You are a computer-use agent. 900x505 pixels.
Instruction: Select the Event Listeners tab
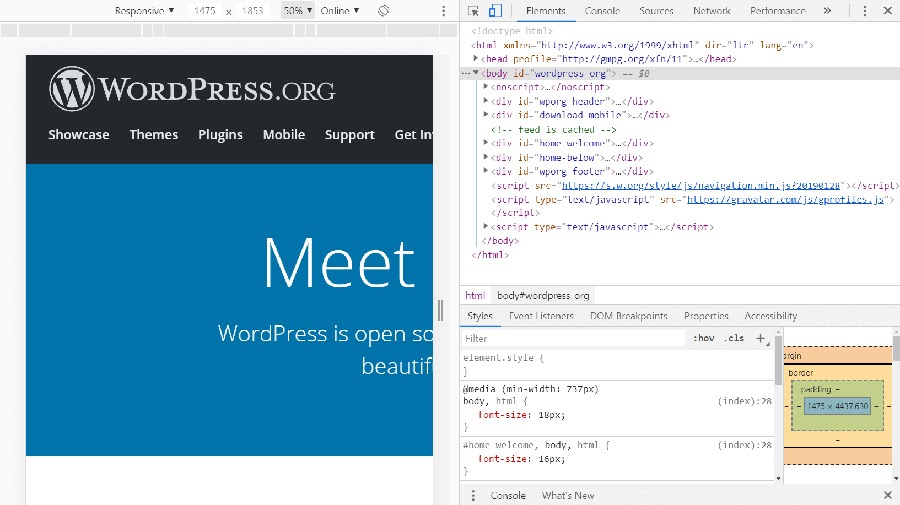[541, 316]
